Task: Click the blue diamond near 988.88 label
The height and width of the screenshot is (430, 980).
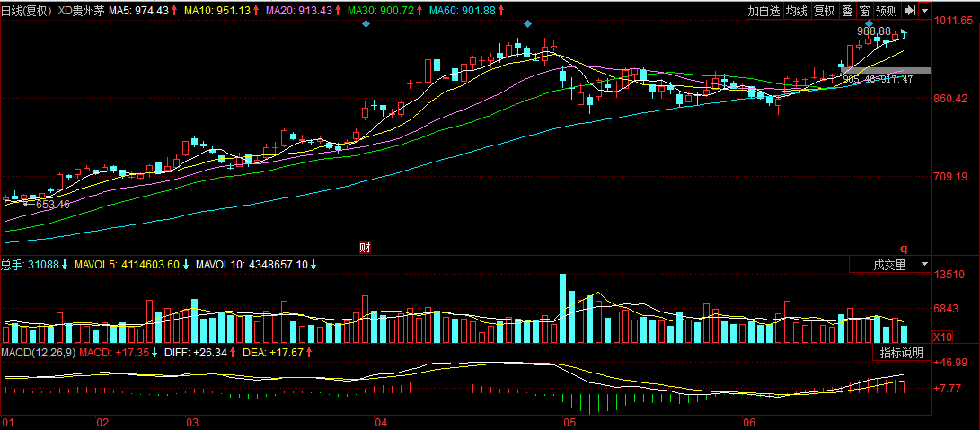Action: pos(870,23)
